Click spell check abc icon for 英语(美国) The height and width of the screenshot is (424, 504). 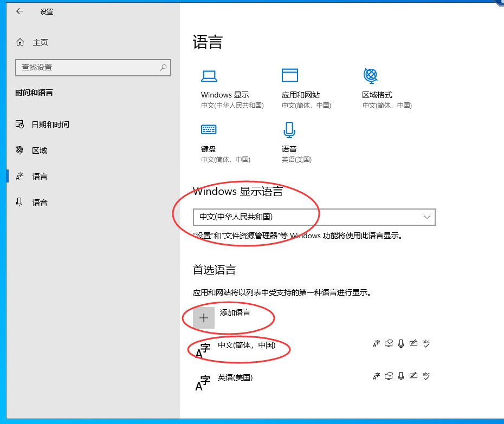tap(426, 376)
